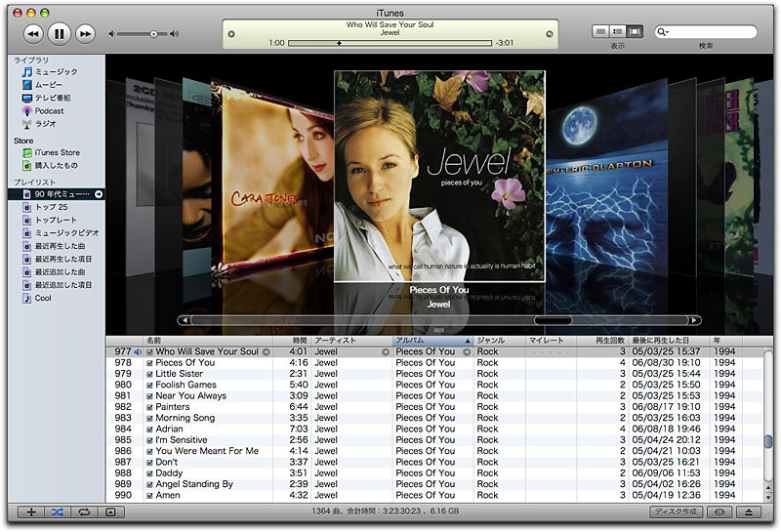781x532 pixels.
Task: Pause playback with the pause button
Action: point(59,34)
